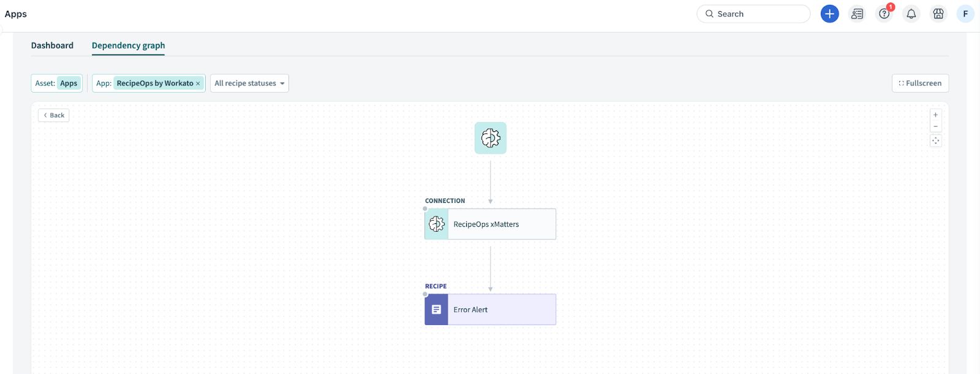Screen dimensions: 980x374
Task: Open the news feed icon in header
Action: [857, 13]
